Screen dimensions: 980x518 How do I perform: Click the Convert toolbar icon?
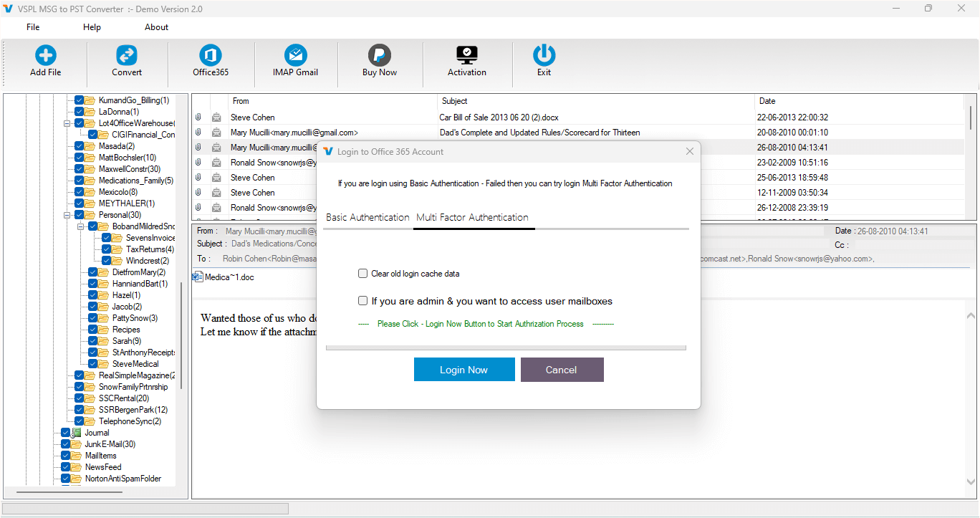pos(127,55)
